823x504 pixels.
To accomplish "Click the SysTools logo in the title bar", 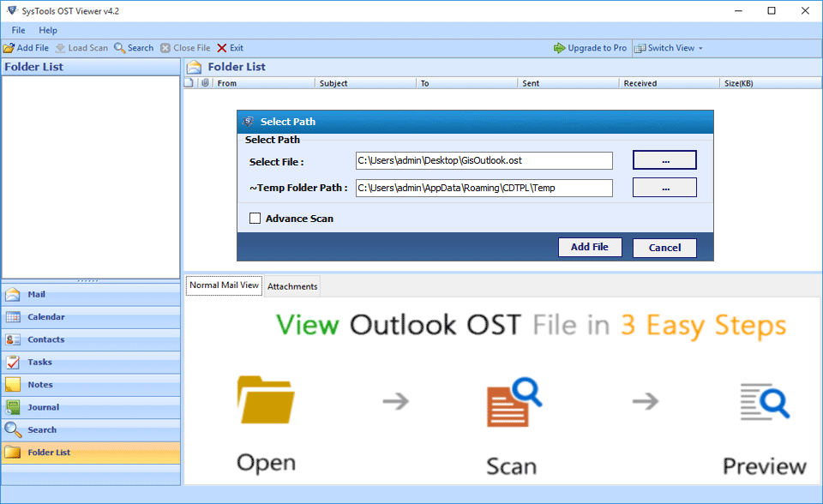I will (11, 10).
